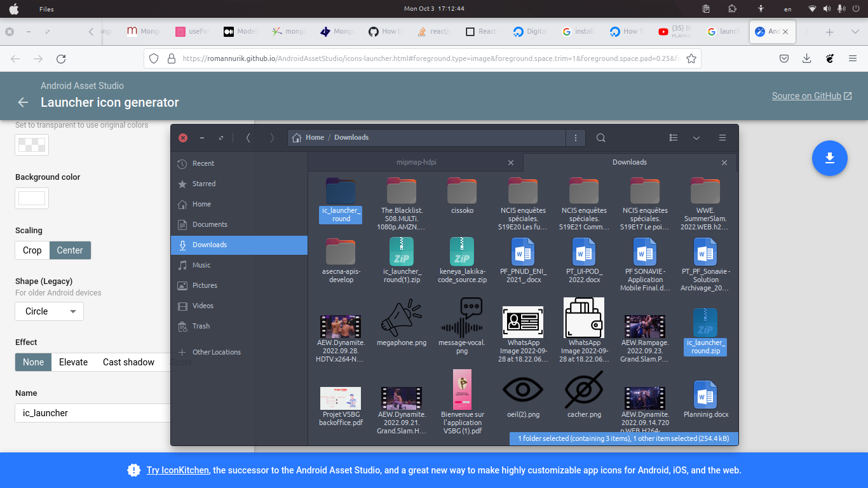Open the Files search magnifier
This screenshot has height=488, width=868.
tap(600, 138)
